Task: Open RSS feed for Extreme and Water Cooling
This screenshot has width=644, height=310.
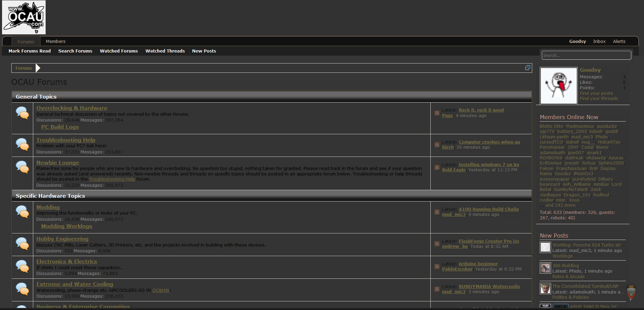Action: point(437,289)
